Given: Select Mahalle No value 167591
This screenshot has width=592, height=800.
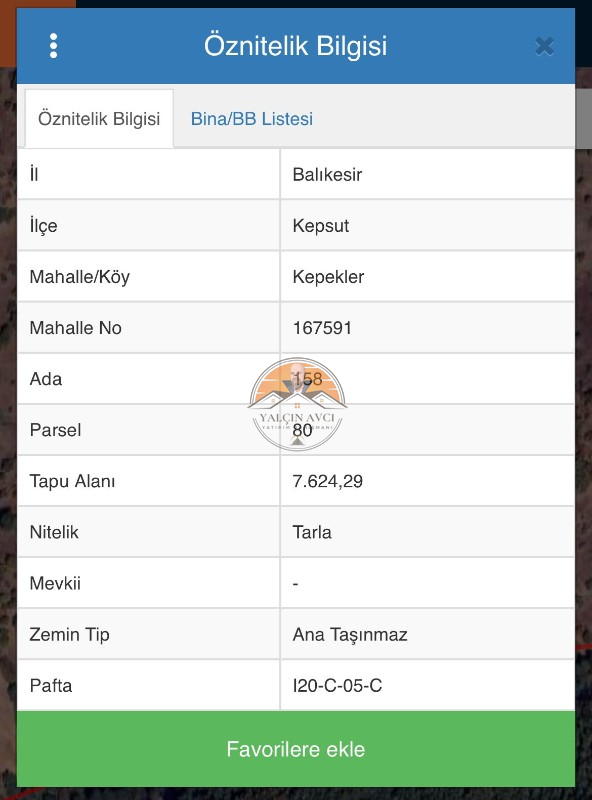Looking at the screenshot, I should click(322, 328).
